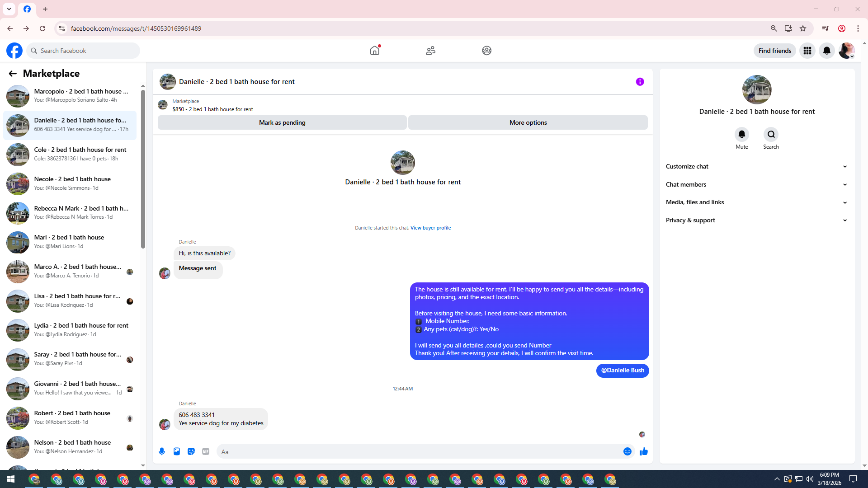Screen dimensions: 868x488
Task: Open the GIF picker icon
Action: pos(206,451)
